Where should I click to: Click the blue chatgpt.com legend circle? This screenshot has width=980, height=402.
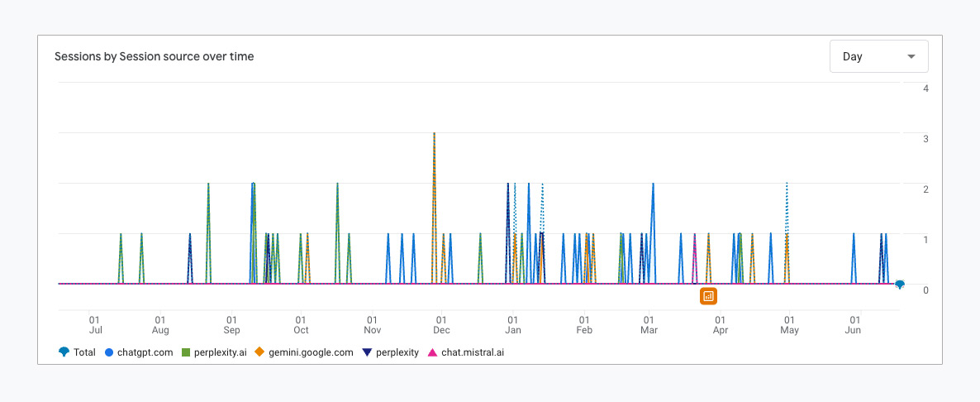pos(109,352)
